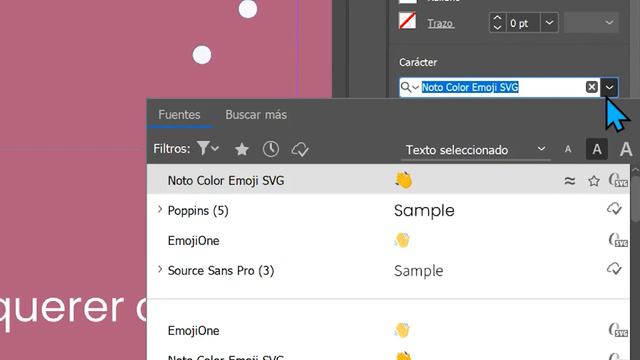Select large sample text size A
Screen dimensions: 640x360
pyautogui.click(x=626, y=149)
